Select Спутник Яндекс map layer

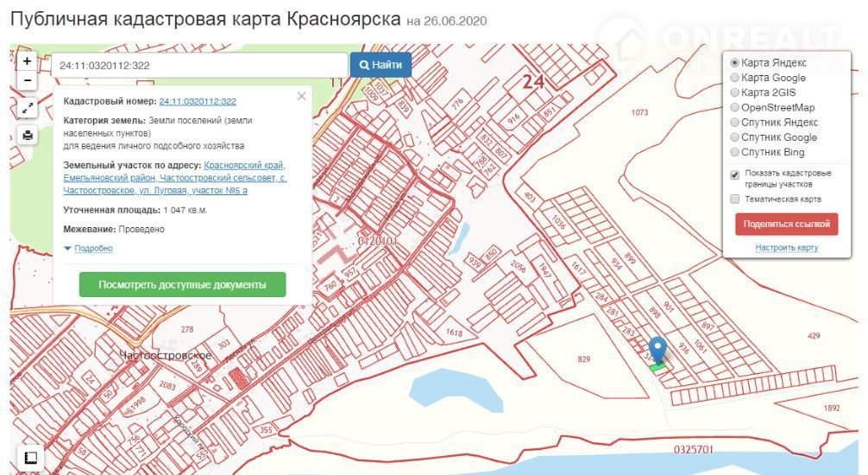click(x=735, y=123)
